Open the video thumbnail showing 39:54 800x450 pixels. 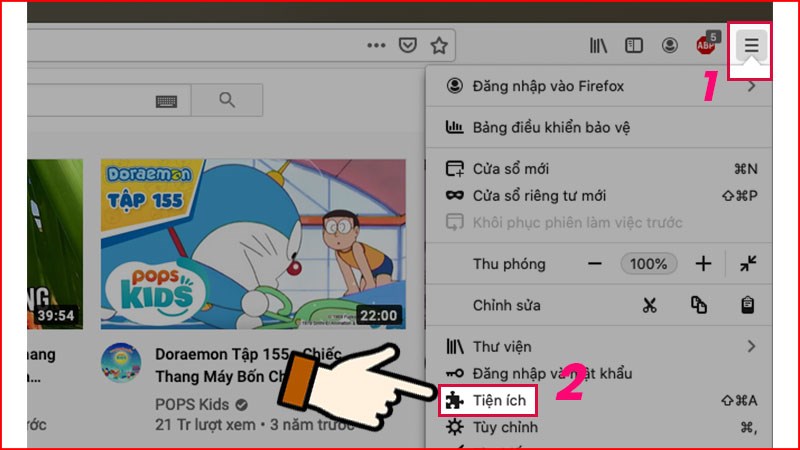tap(55, 244)
